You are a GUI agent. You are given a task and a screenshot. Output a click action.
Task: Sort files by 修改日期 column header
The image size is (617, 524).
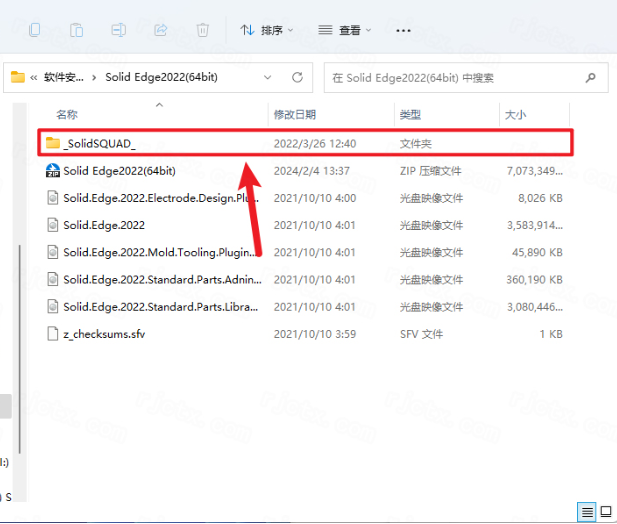295,115
